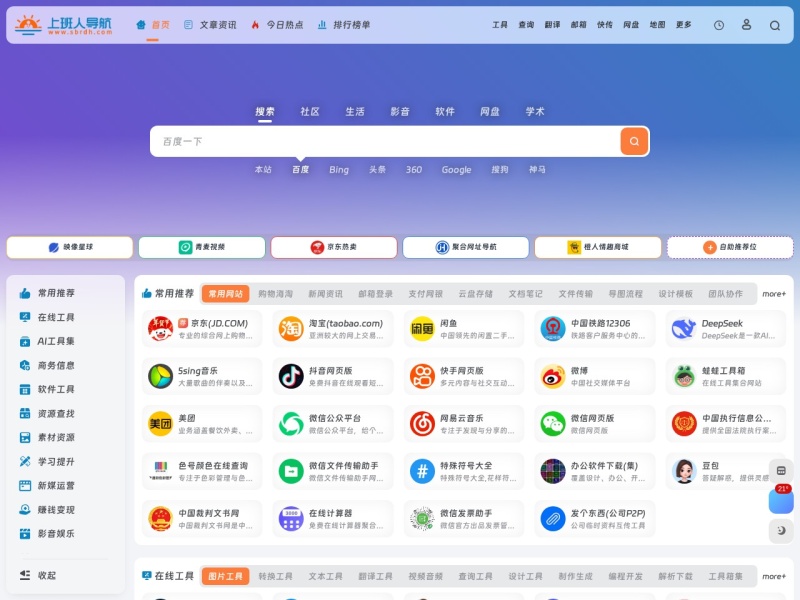Open the 转换工具 tab

(276, 576)
